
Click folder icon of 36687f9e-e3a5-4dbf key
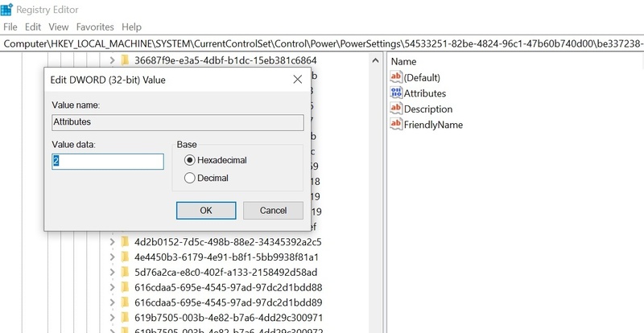click(x=126, y=60)
